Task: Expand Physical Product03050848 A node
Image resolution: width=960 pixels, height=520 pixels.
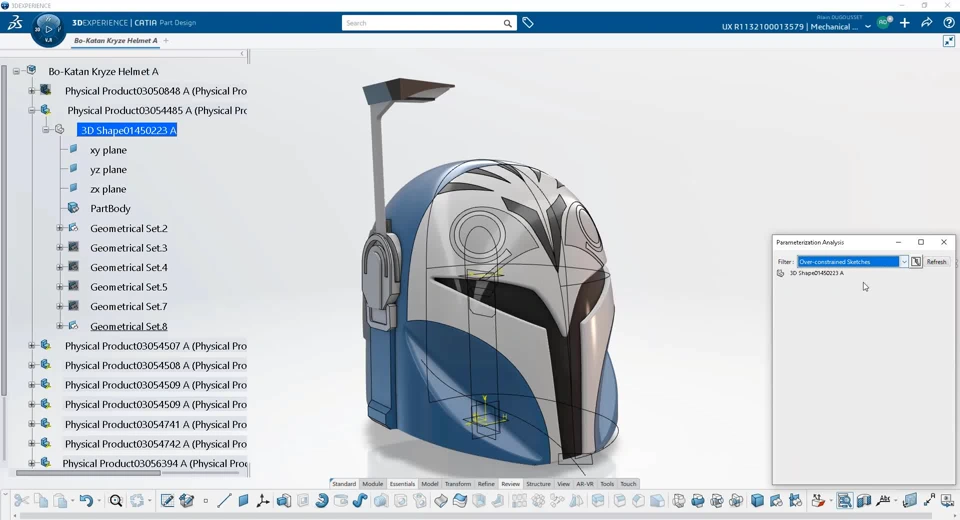Action: coord(32,91)
